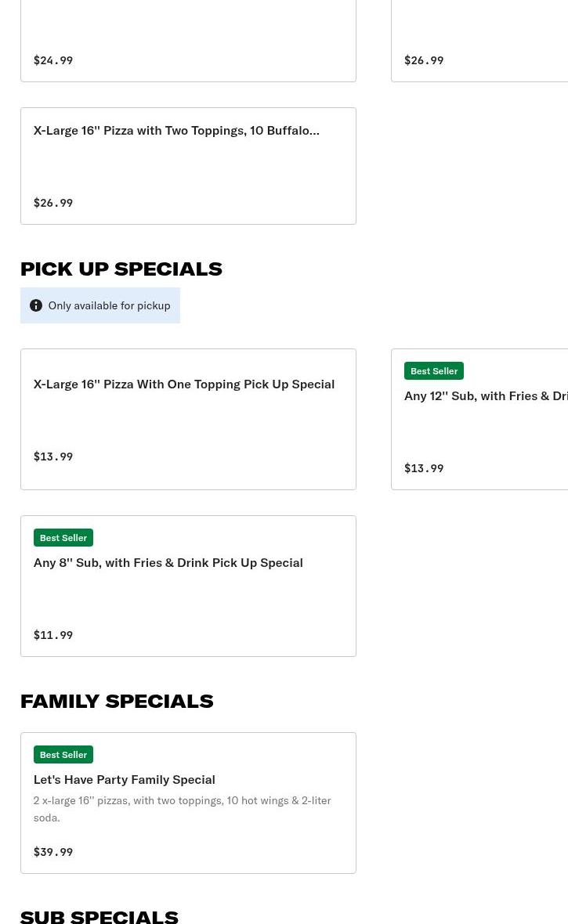Select the X-Large Pizza with Two Toppings, 10 Buffalo item
Screen dimensions: 568x924
(176, 130)
